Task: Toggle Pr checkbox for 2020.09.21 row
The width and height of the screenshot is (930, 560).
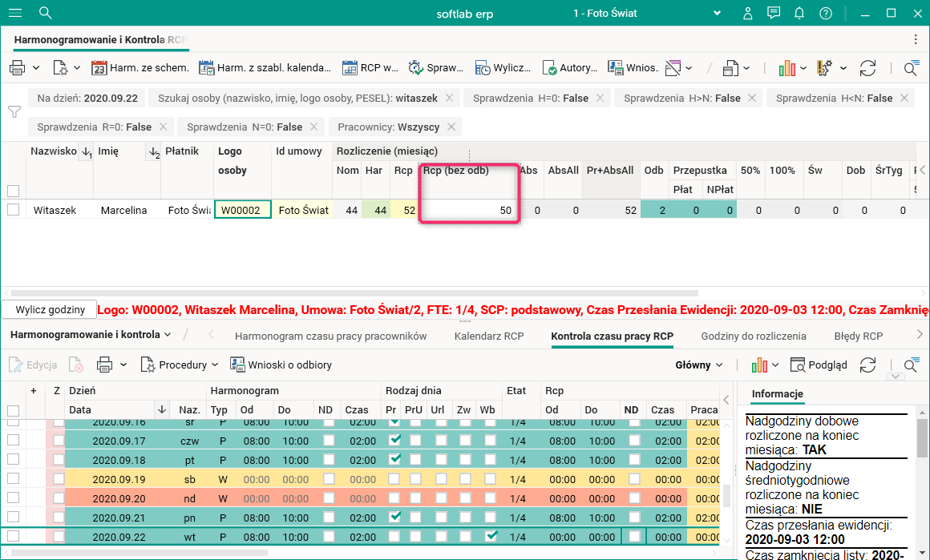Action: coord(394,518)
